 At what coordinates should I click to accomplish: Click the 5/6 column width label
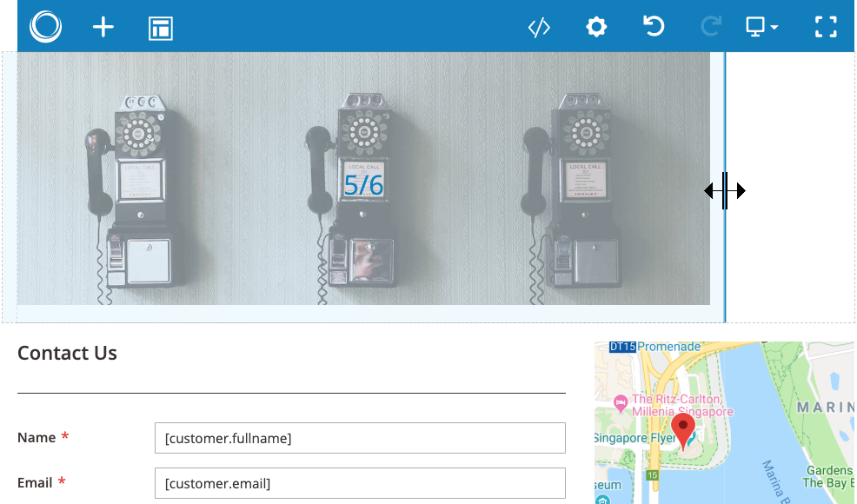click(362, 185)
